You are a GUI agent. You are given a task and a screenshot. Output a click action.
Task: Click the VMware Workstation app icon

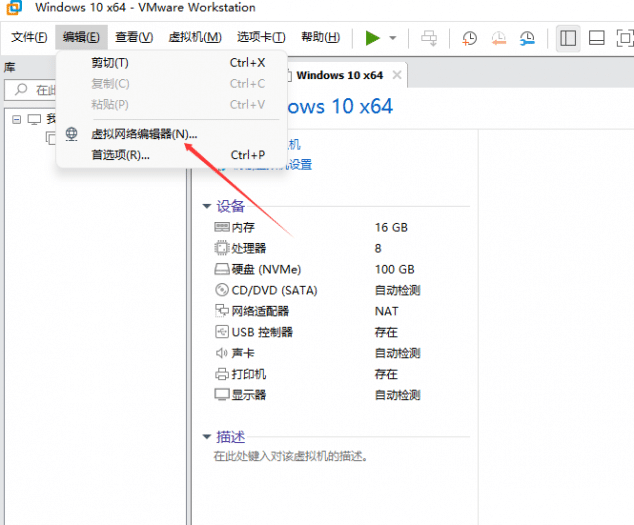point(15,7)
